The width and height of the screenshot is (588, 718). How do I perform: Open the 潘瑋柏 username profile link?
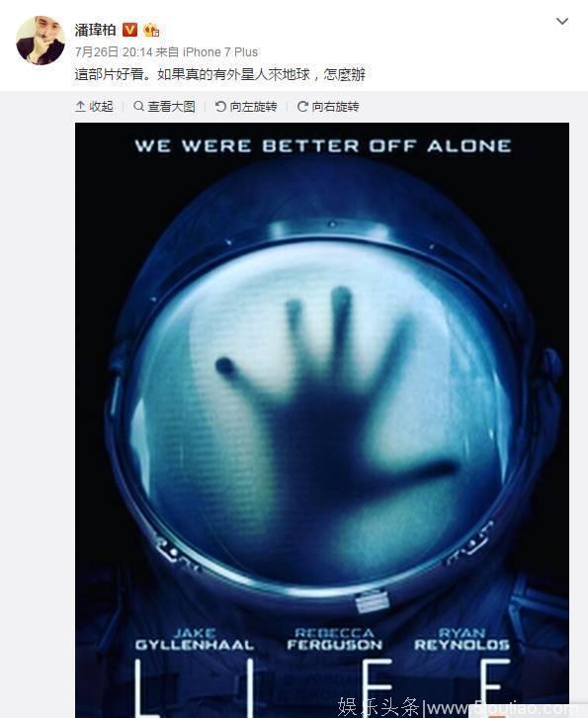95,31
